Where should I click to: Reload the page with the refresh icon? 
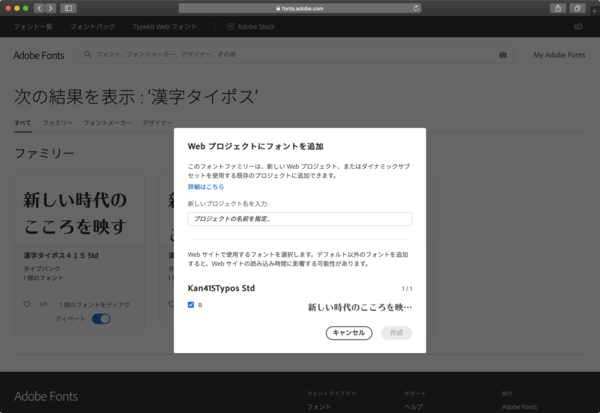tap(416, 8)
